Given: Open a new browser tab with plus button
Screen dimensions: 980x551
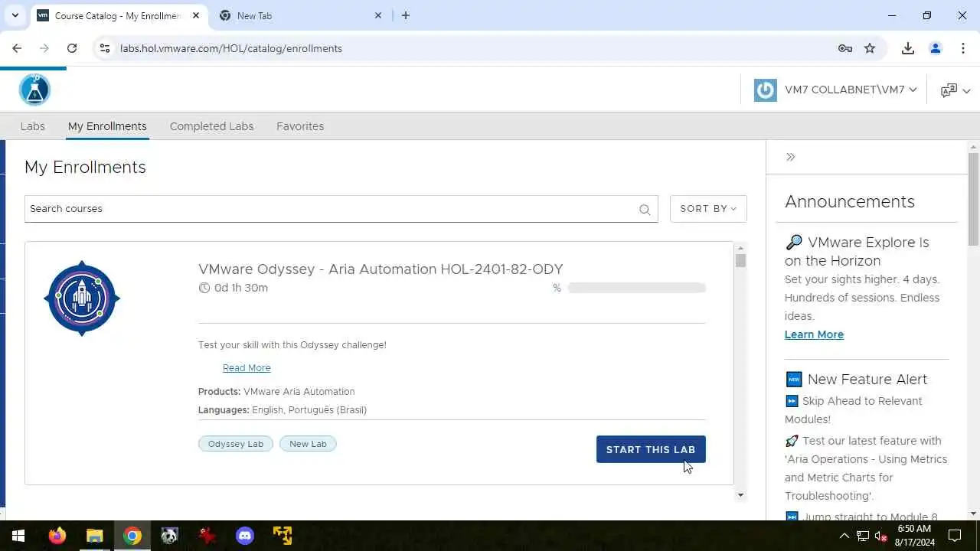Looking at the screenshot, I should [406, 15].
